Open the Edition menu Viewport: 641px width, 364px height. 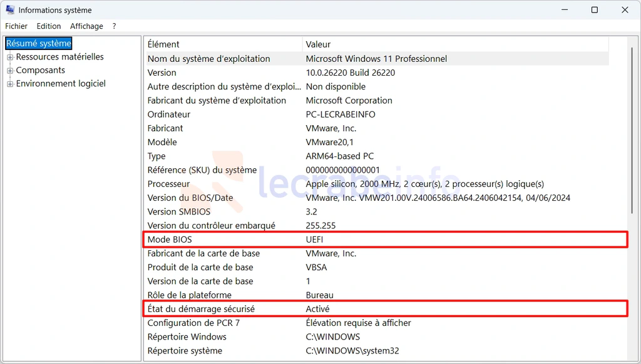49,26
